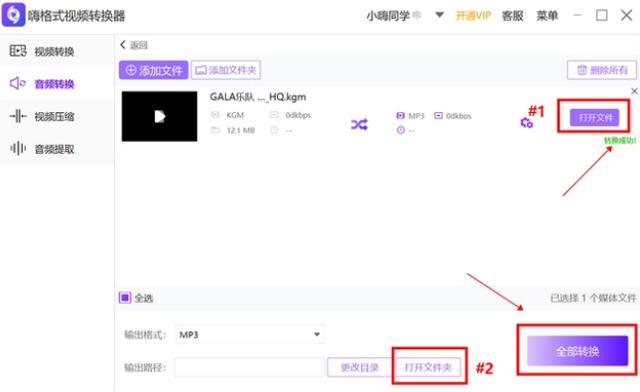This screenshot has height=392, width=640.
Task: Start conversion with 全部转换
Action: pos(577,351)
